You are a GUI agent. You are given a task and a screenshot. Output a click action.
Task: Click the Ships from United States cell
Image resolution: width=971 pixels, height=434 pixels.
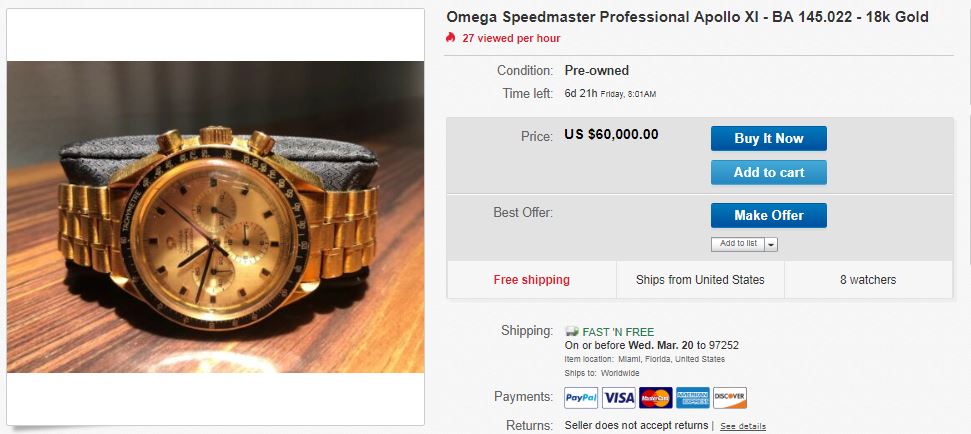700,280
